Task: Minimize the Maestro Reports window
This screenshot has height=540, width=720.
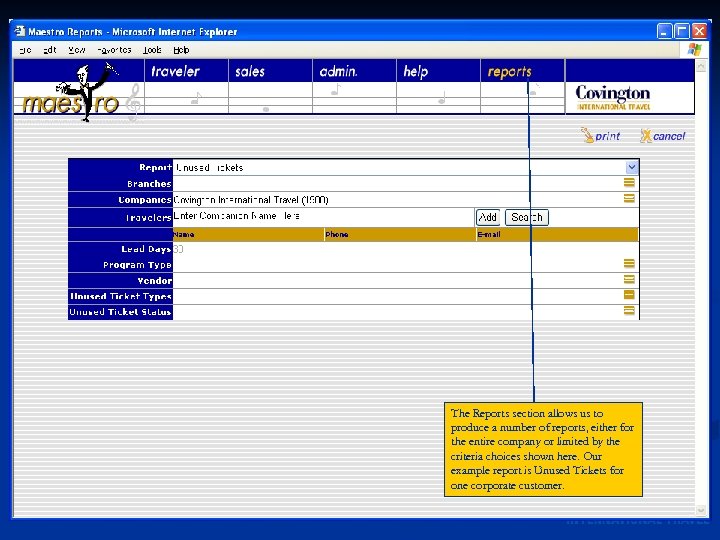Action: [x=664, y=31]
